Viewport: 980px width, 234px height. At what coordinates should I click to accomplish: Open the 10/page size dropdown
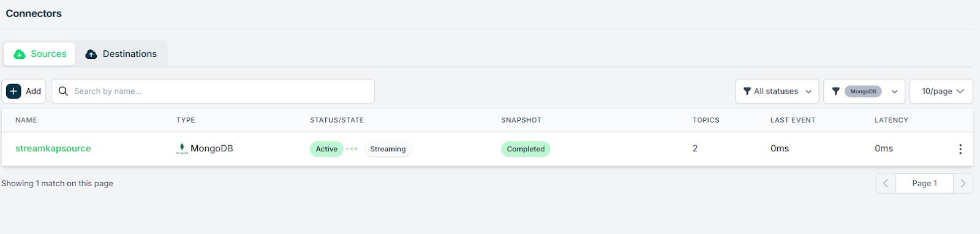pos(941,91)
